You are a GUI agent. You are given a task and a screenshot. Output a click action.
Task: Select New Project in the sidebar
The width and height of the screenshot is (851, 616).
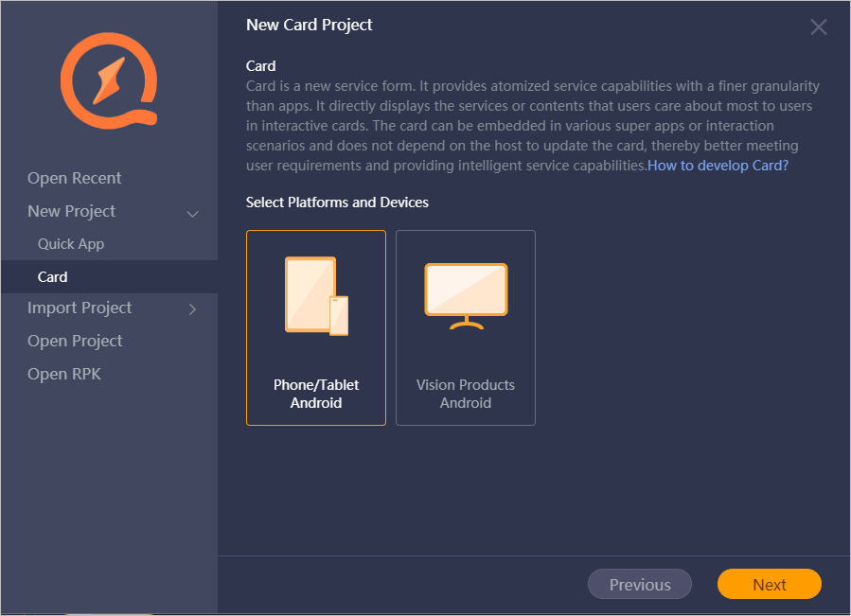71,211
